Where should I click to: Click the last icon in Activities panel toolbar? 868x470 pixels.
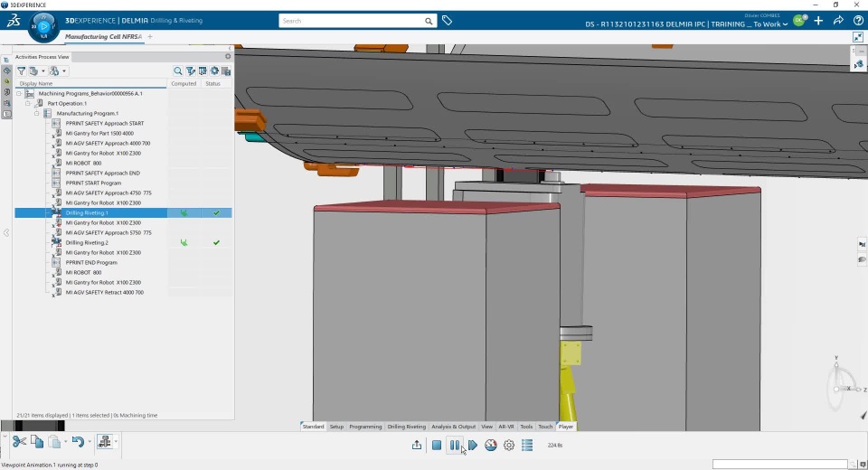pos(226,70)
